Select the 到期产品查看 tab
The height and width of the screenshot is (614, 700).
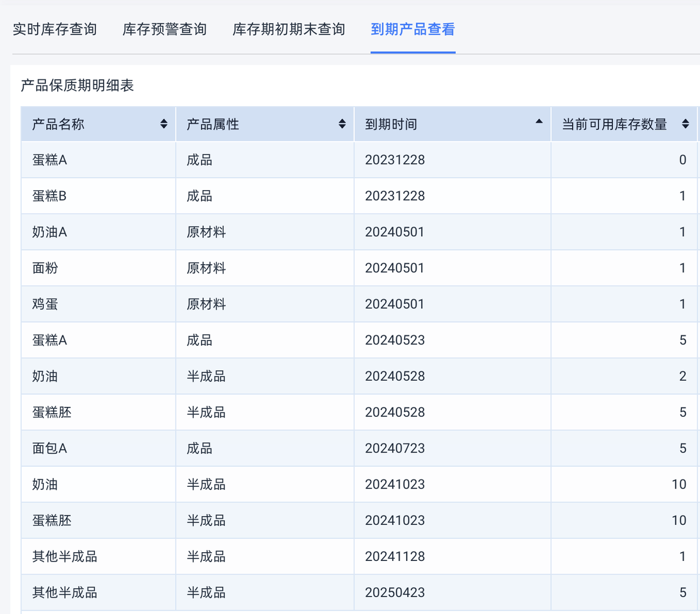[412, 30]
